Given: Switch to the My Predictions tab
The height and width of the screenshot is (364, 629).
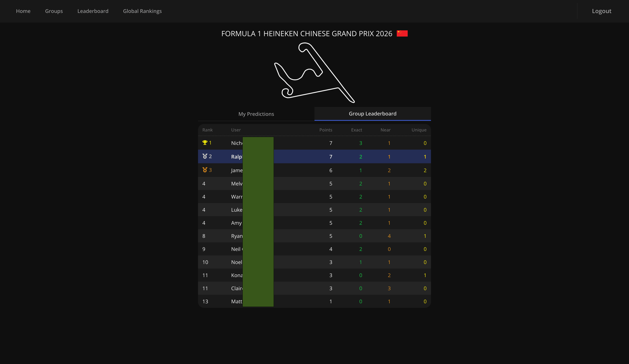Looking at the screenshot, I should pos(256,114).
